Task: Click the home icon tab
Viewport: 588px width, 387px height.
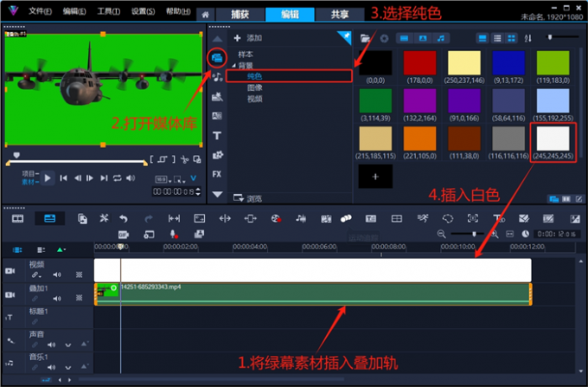Action: [x=204, y=15]
